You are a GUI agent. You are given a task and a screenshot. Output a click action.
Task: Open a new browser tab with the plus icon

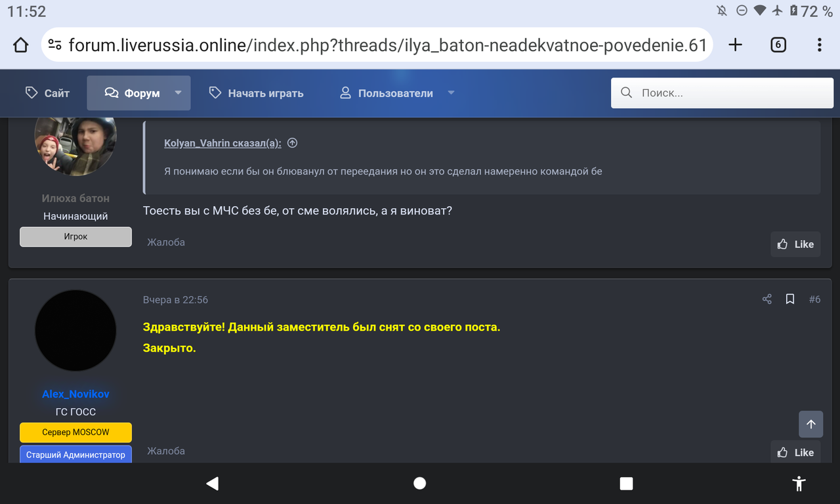[x=735, y=45]
